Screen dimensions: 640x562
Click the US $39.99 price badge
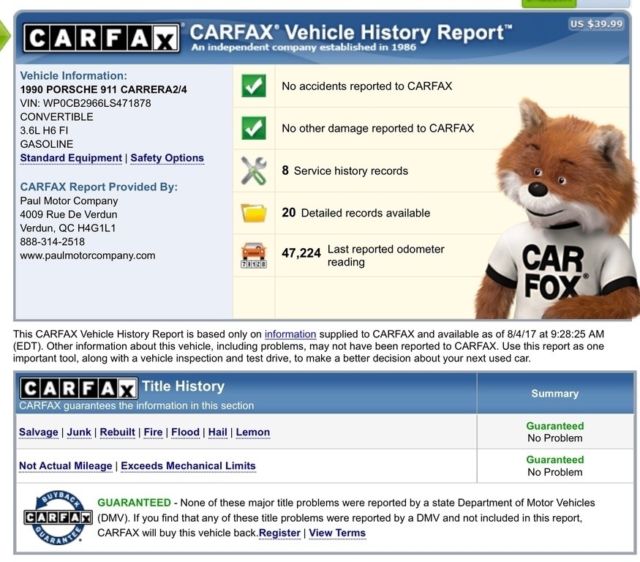point(596,24)
